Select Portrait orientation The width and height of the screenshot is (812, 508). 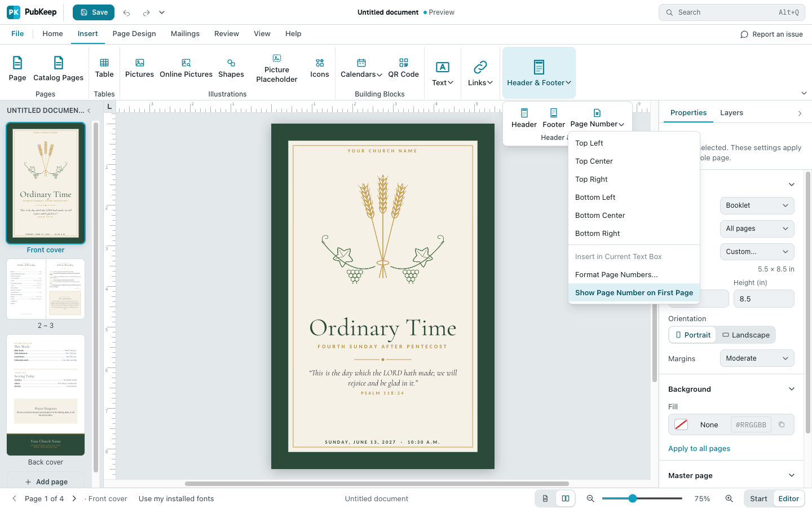693,335
